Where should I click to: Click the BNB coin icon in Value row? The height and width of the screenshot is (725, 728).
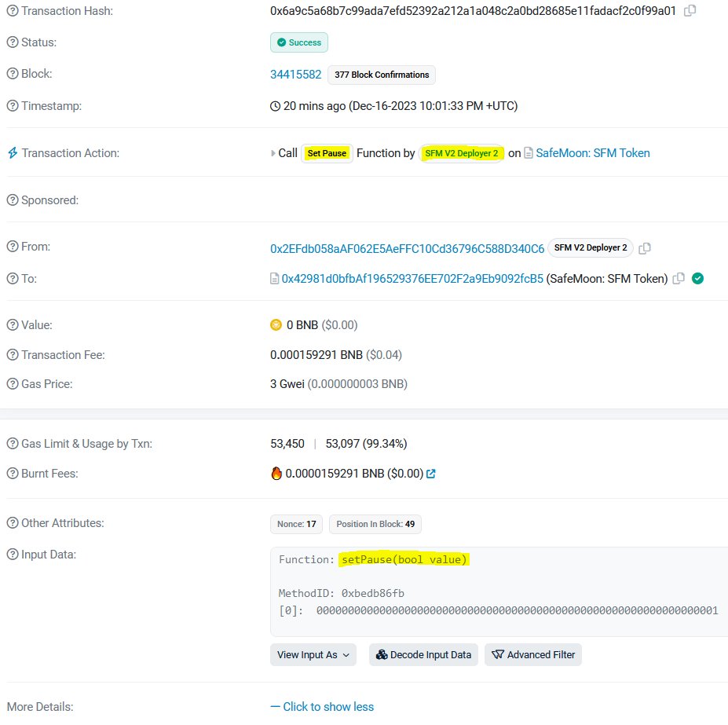tap(276, 325)
